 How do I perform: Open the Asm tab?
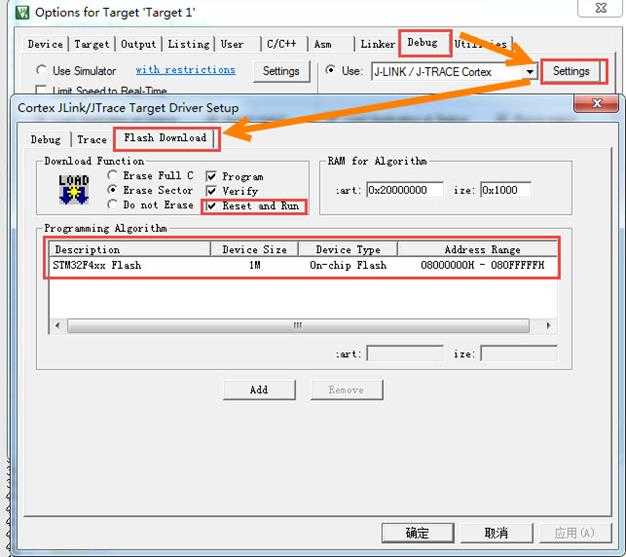tap(323, 44)
